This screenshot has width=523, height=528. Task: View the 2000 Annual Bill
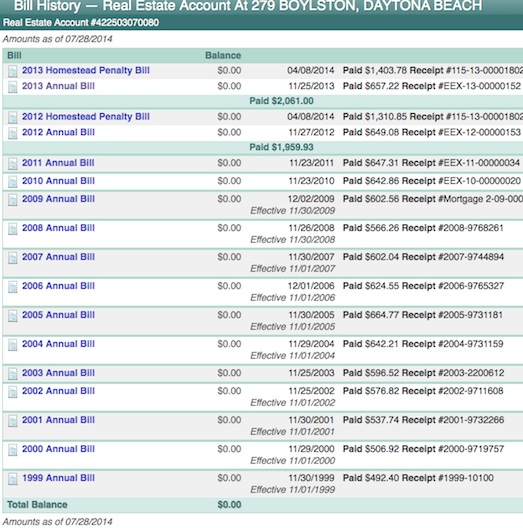(58, 449)
